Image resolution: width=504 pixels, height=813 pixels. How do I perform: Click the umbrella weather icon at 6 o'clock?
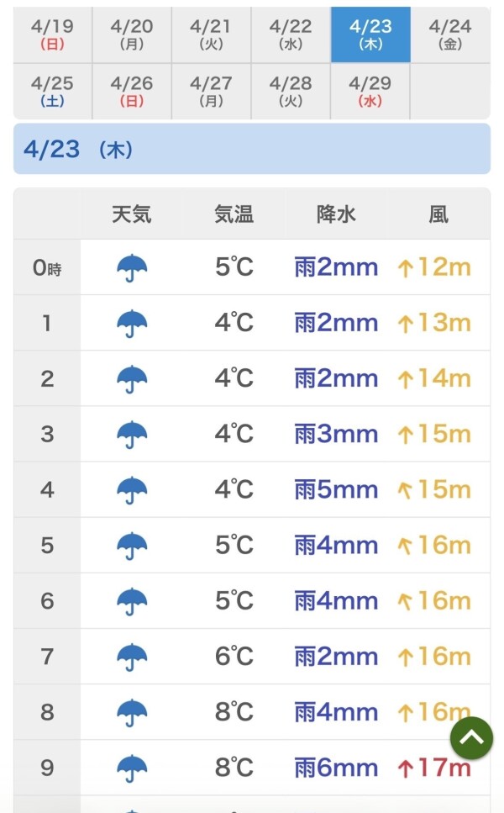tap(132, 601)
